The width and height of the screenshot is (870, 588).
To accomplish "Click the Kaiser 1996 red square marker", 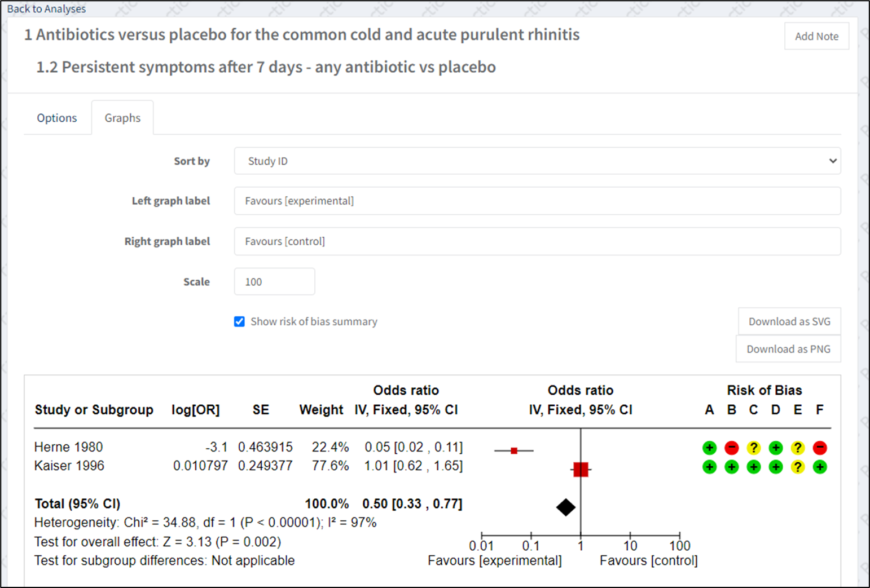I will click(x=581, y=469).
